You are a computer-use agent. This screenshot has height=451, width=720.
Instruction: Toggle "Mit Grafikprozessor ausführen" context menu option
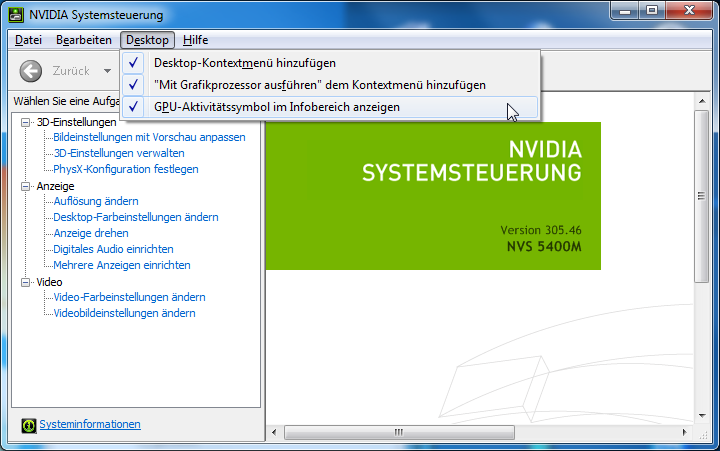pos(331,85)
